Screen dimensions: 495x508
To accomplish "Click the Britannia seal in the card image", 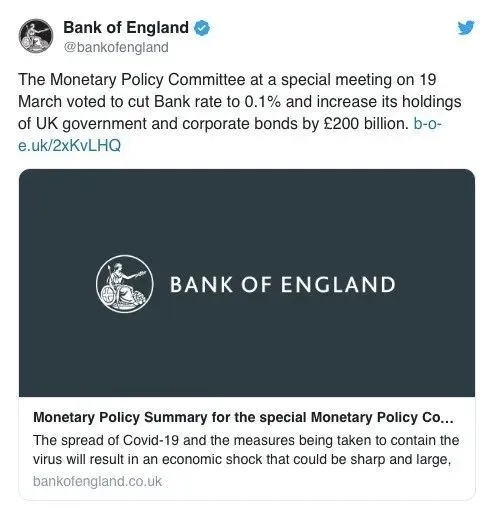I will [125, 284].
